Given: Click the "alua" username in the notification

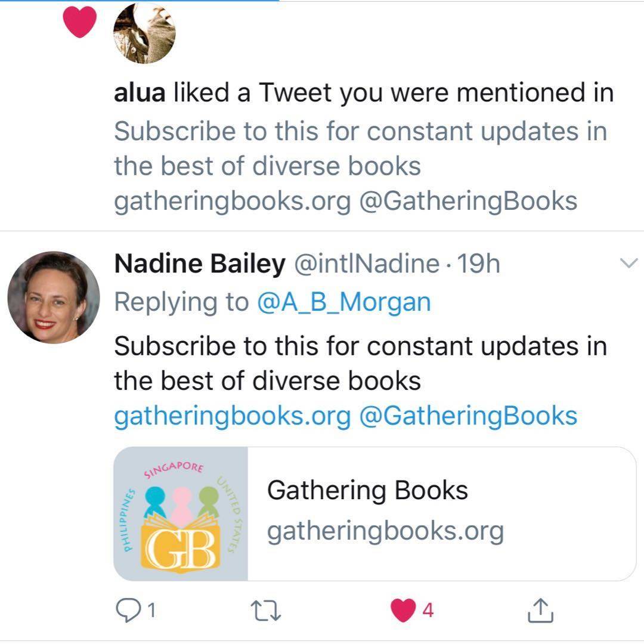Looking at the screenshot, I should [139, 94].
